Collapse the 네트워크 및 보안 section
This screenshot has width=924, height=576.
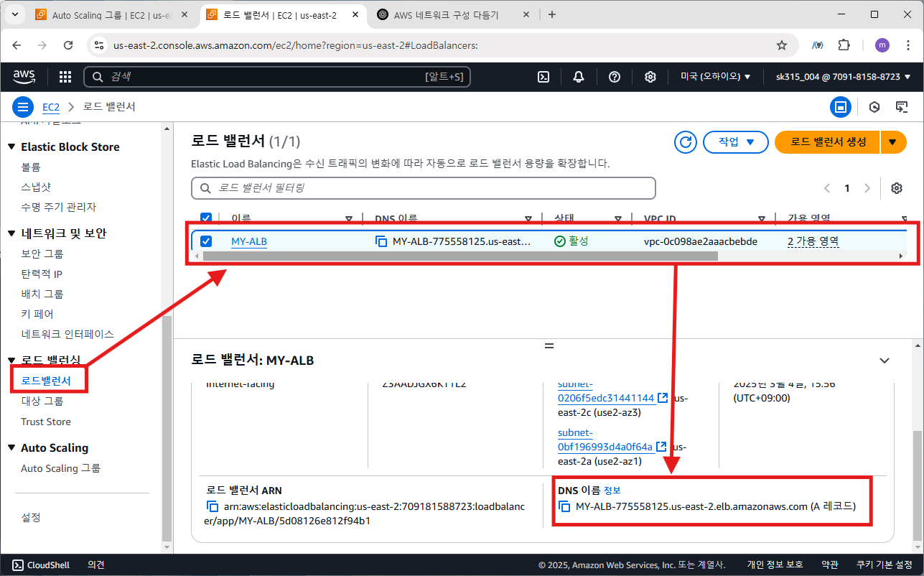(11, 233)
